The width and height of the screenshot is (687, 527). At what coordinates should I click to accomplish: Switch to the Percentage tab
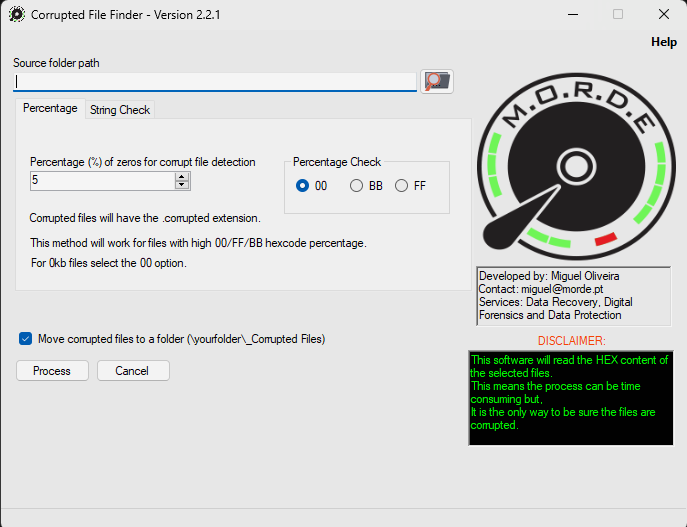click(50, 108)
